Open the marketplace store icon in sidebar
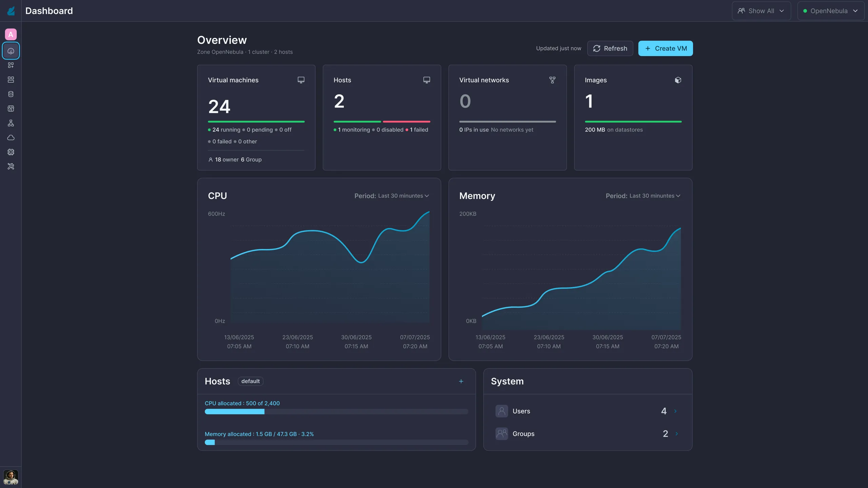Viewport: 868px width, 488px height. point(11,109)
